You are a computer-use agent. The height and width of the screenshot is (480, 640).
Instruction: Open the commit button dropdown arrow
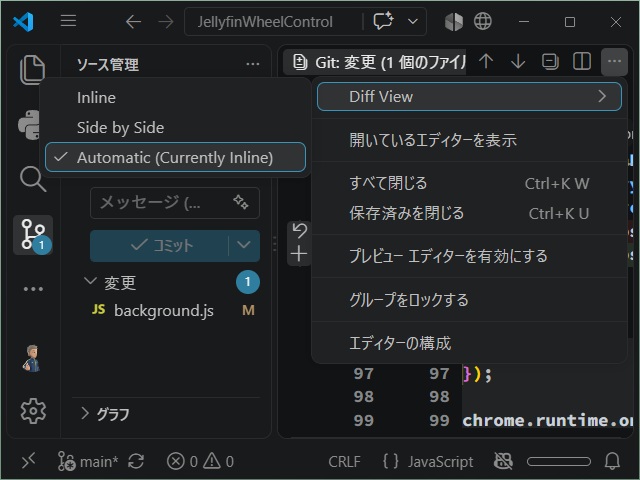tap(244, 245)
